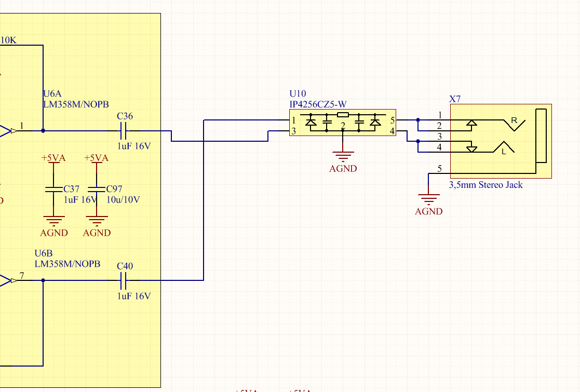Screen dimensions: 580x392
Task: Click LM358M/NOPB label under U6B
Action: tap(68, 264)
